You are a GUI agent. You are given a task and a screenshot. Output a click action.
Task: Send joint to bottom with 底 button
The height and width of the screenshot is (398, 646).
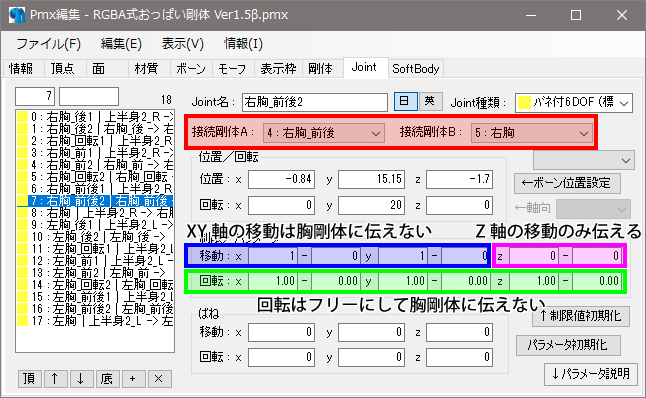coord(107,379)
